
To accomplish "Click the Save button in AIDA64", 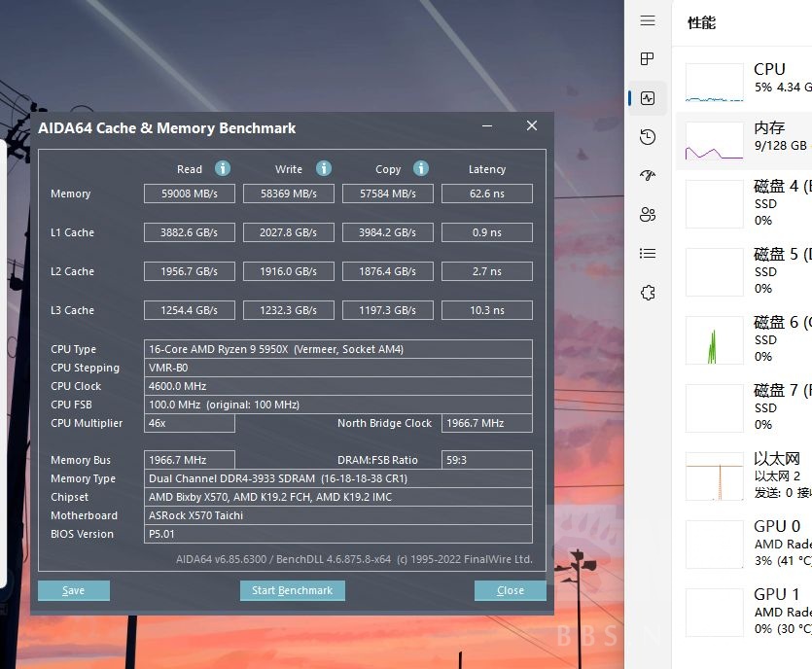I will point(74,590).
